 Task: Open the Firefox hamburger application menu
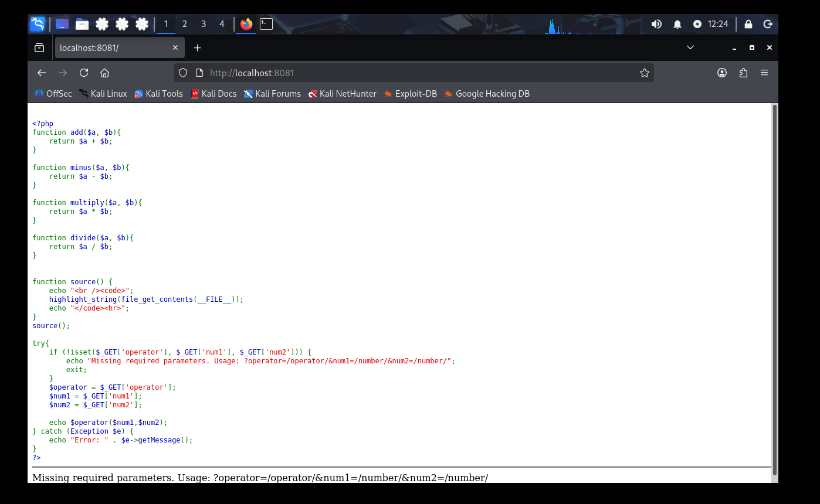(764, 73)
